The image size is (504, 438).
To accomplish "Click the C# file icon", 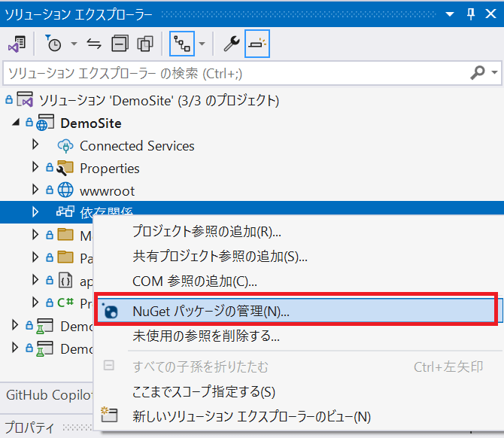I will (65, 303).
